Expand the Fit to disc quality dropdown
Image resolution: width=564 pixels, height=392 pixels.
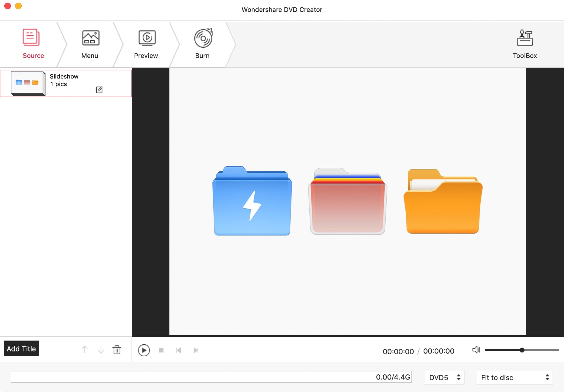(x=514, y=377)
